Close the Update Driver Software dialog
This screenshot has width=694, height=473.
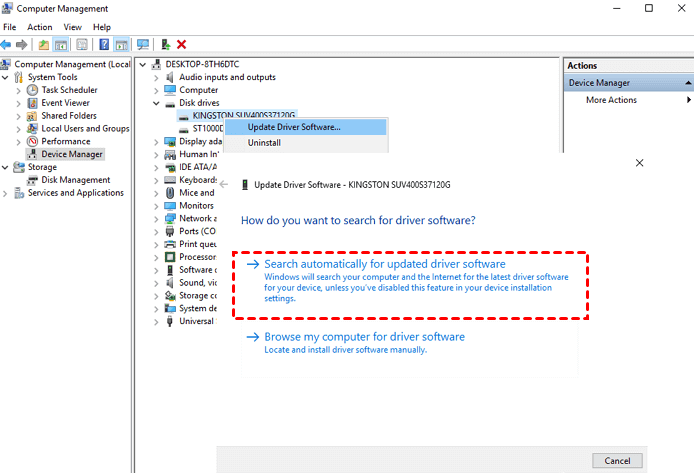639,163
